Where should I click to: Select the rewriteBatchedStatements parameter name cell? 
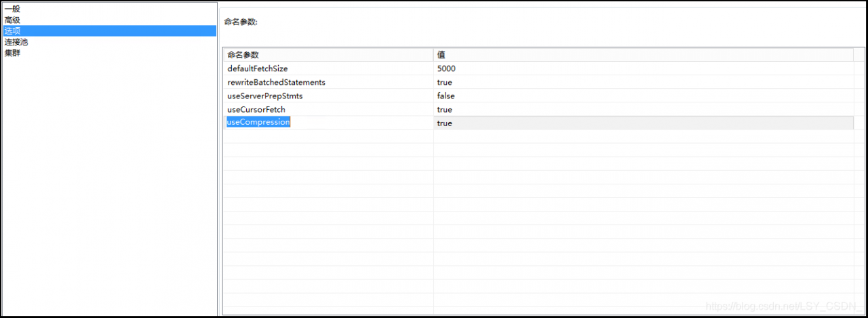point(276,82)
